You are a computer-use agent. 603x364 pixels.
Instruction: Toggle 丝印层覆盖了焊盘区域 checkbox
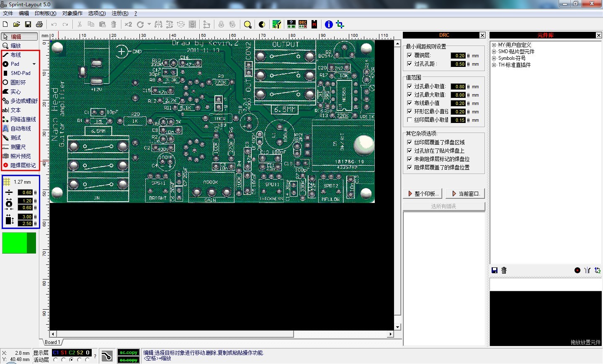pos(410,142)
